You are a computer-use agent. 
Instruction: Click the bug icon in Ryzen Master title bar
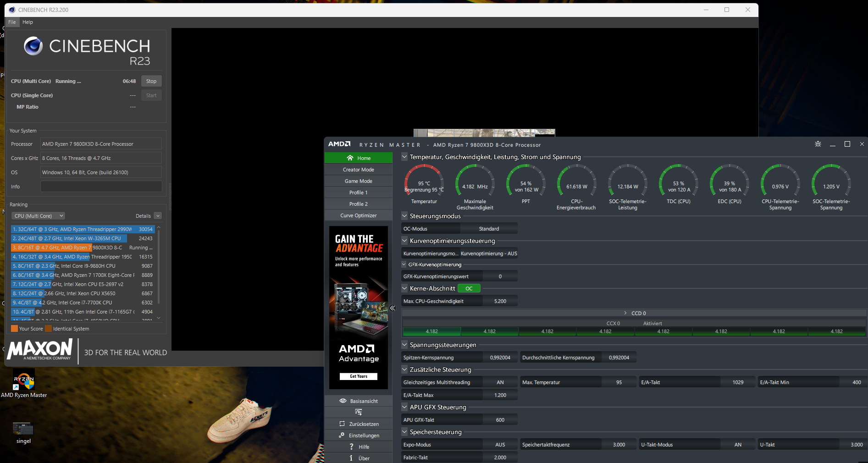click(818, 144)
